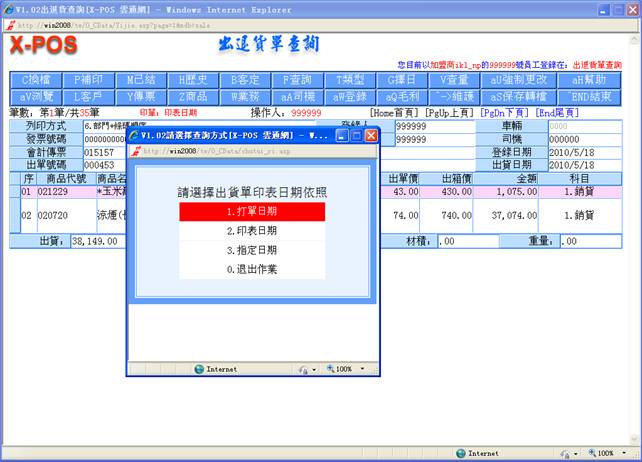This screenshot has height=462, width=642.
Task: Select option 1.打單日期 in popup
Action: [251, 212]
